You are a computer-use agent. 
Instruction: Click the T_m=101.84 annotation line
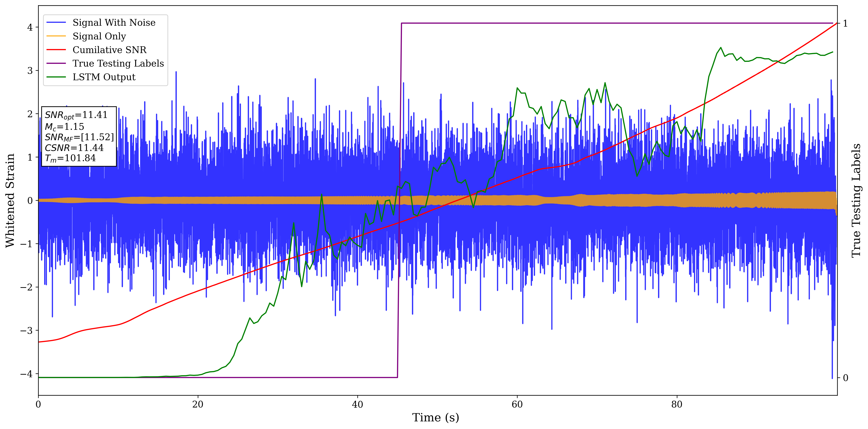point(70,158)
